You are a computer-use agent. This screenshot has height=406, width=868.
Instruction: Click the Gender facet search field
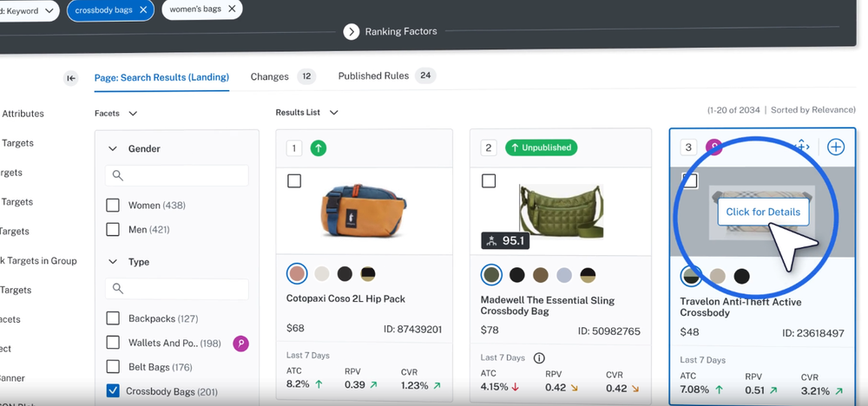176,175
